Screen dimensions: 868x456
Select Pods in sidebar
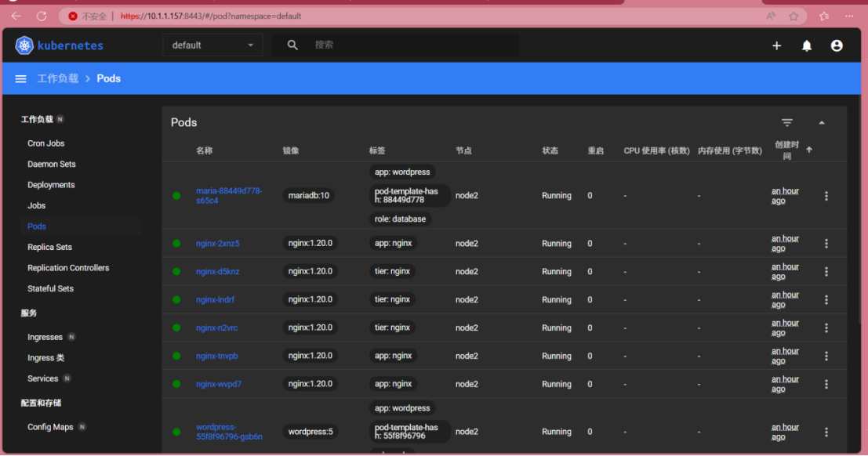click(x=37, y=226)
